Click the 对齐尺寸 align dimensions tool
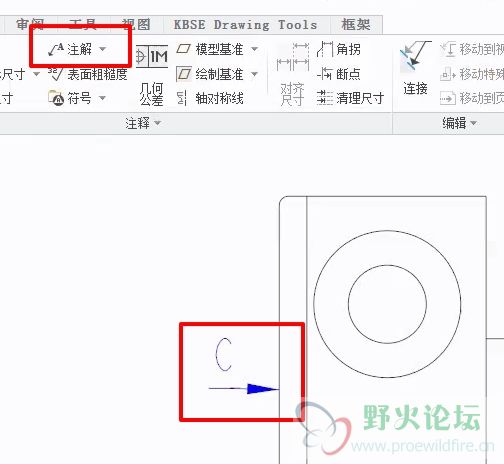504x464 pixels. pos(292,75)
